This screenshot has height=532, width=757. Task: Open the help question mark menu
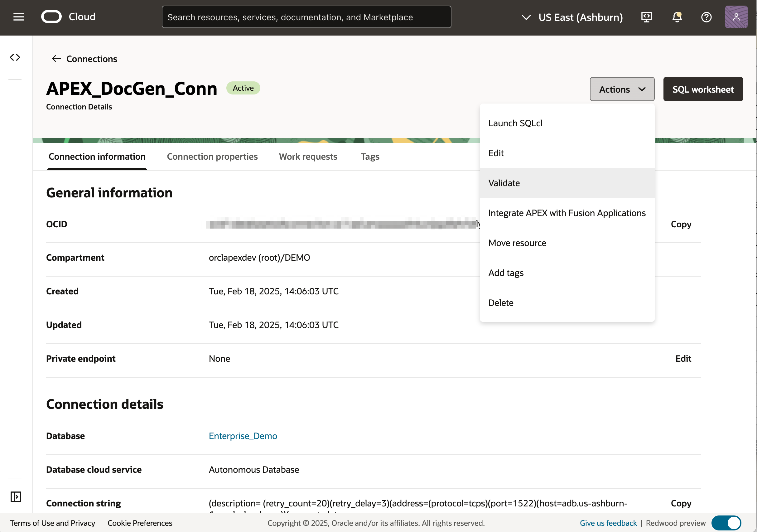tap(706, 17)
